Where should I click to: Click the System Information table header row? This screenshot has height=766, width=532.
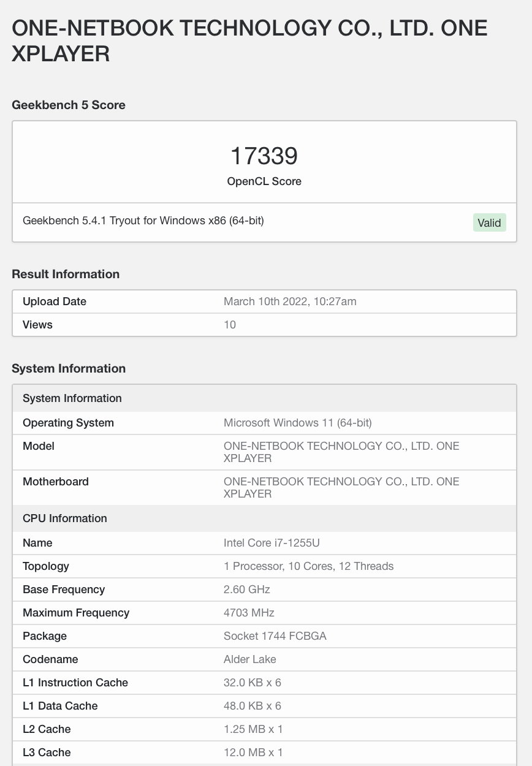tap(264, 398)
